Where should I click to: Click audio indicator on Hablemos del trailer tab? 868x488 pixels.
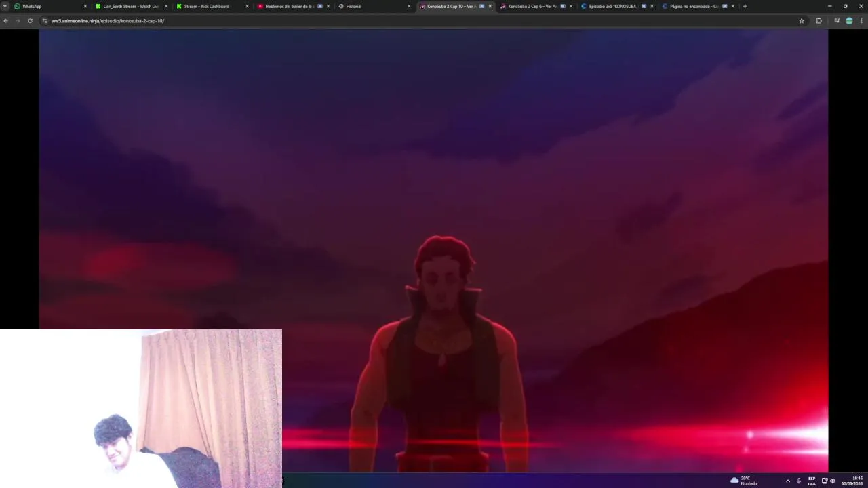(320, 6)
